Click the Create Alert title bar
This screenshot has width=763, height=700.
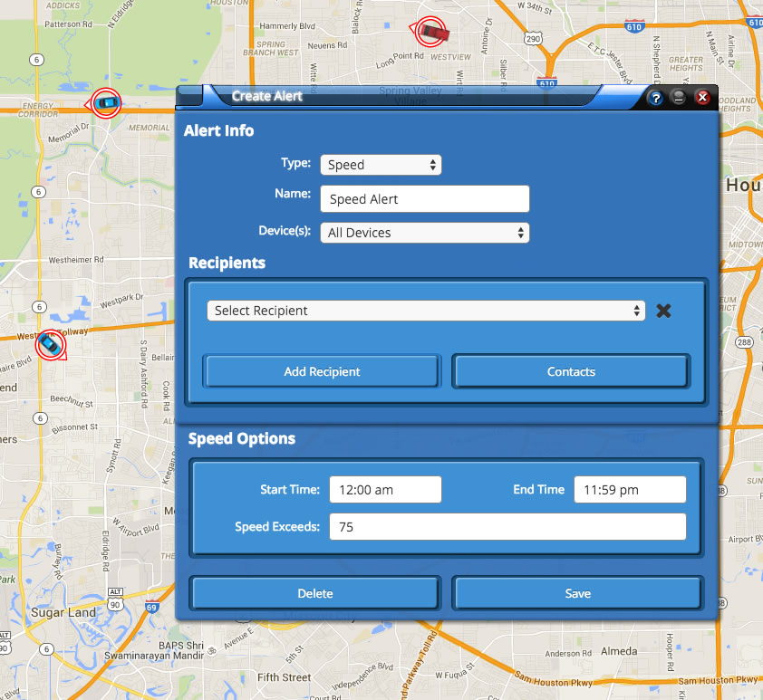click(408, 96)
